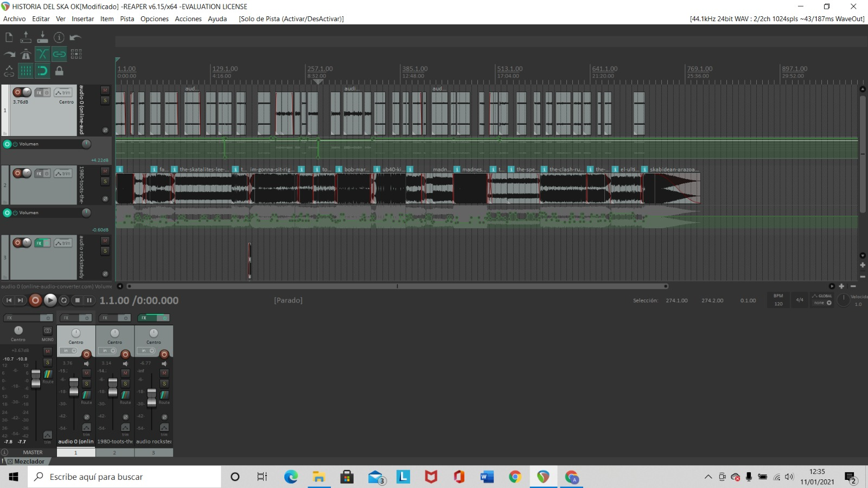The height and width of the screenshot is (488, 868).
Task: Toggle the lock icon in toolbar
Action: click(59, 71)
